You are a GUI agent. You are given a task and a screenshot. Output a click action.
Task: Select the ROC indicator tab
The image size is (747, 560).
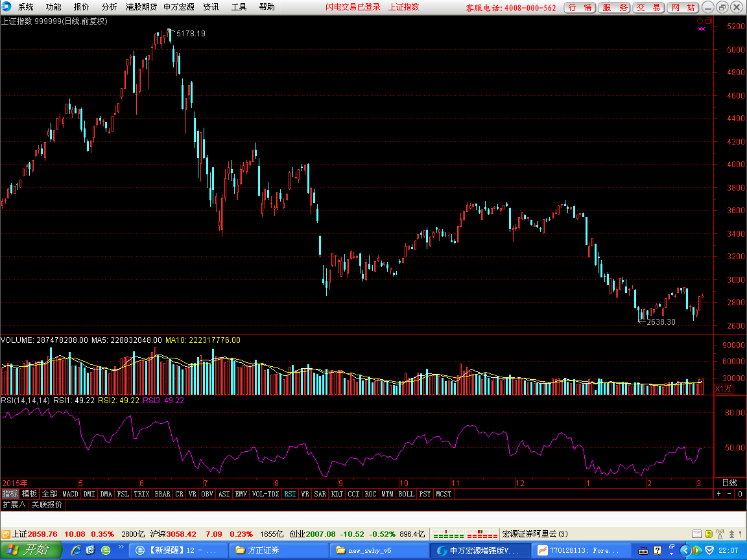pyautogui.click(x=371, y=495)
